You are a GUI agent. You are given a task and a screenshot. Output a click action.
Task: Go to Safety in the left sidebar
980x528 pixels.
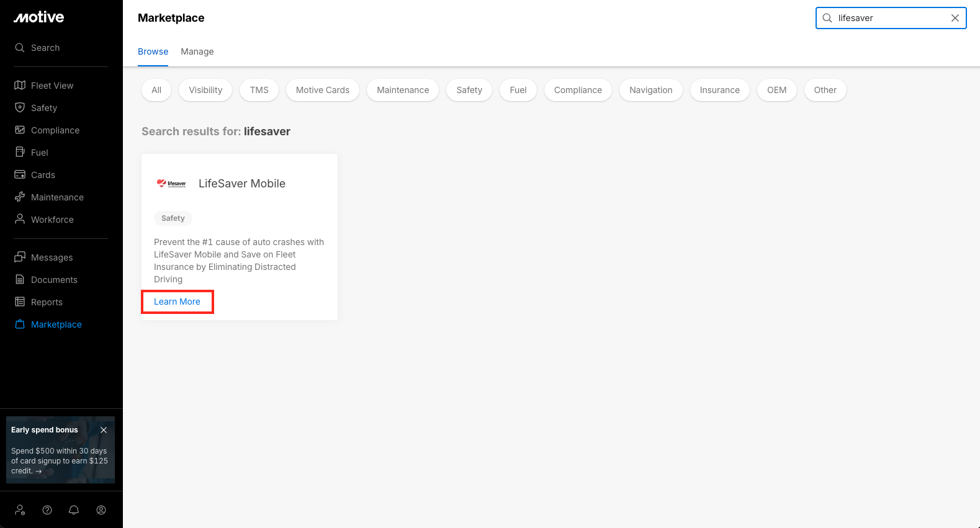coord(36,108)
